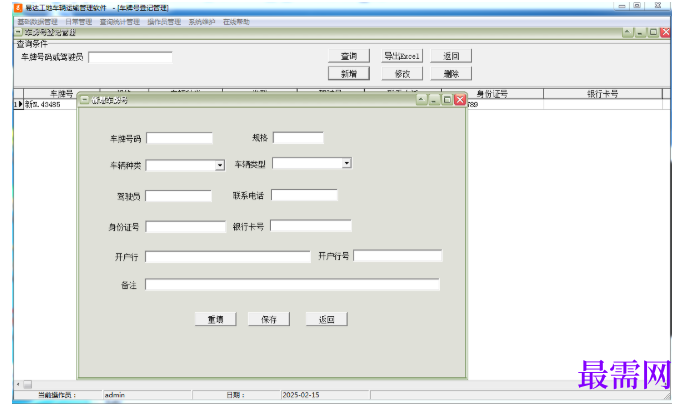Focus the 车牌号码或驾驶员 search field
Screen dimensions: 690x406
[x=130, y=57]
